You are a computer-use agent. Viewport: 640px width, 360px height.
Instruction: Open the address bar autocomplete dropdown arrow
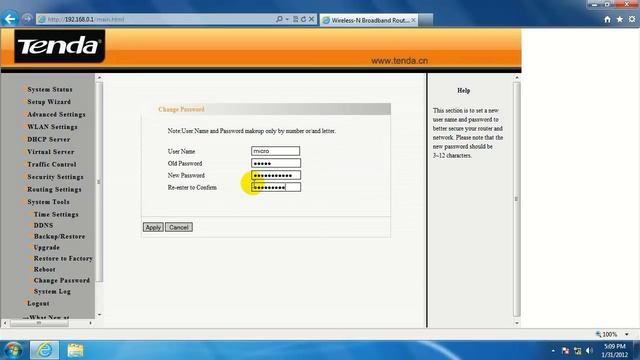tap(287, 19)
